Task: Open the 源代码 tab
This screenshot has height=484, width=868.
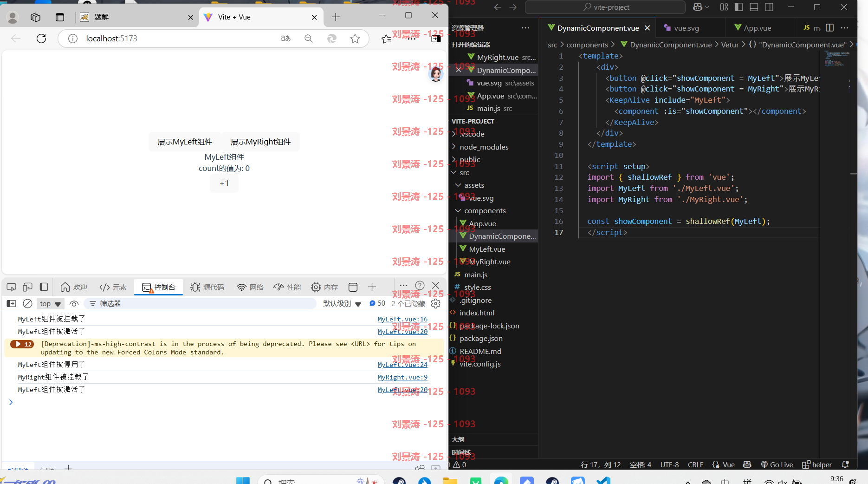Action: 207,288
